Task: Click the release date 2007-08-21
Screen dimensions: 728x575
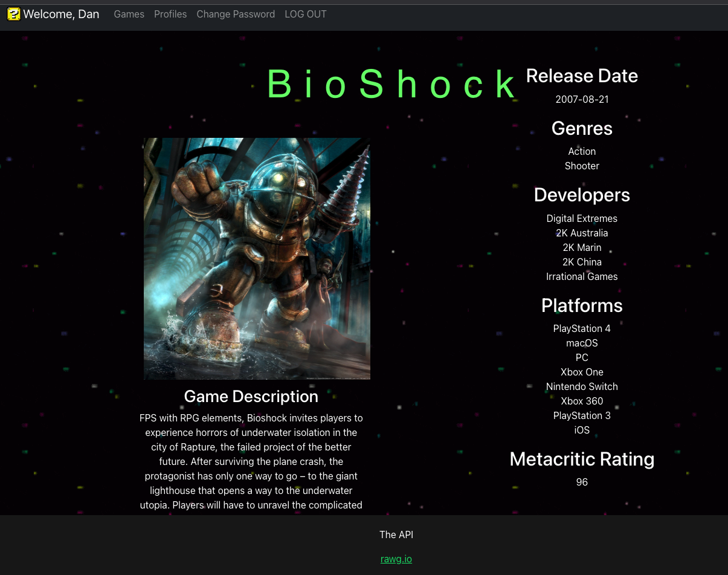Action: (582, 99)
